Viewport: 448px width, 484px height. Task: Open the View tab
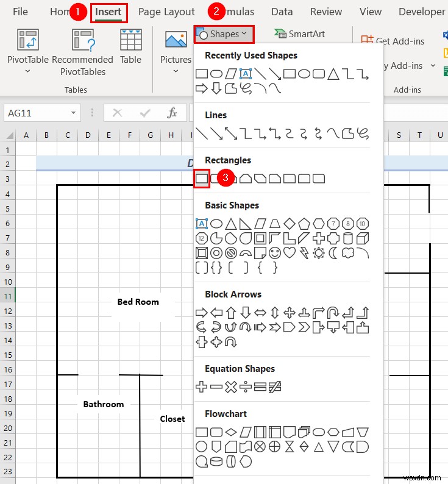[x=371, y=12]
